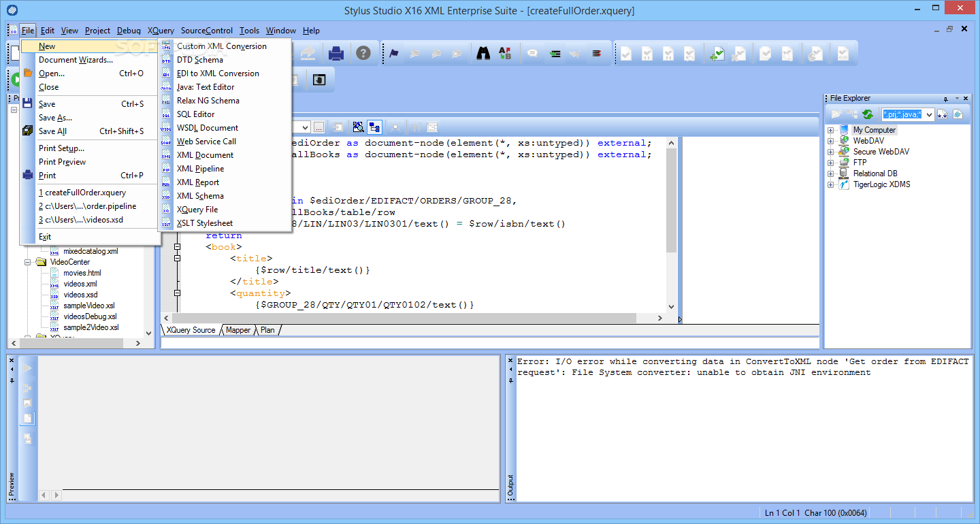Click the asterisk file filter icon in File Explorer

[x=943, y=114]
